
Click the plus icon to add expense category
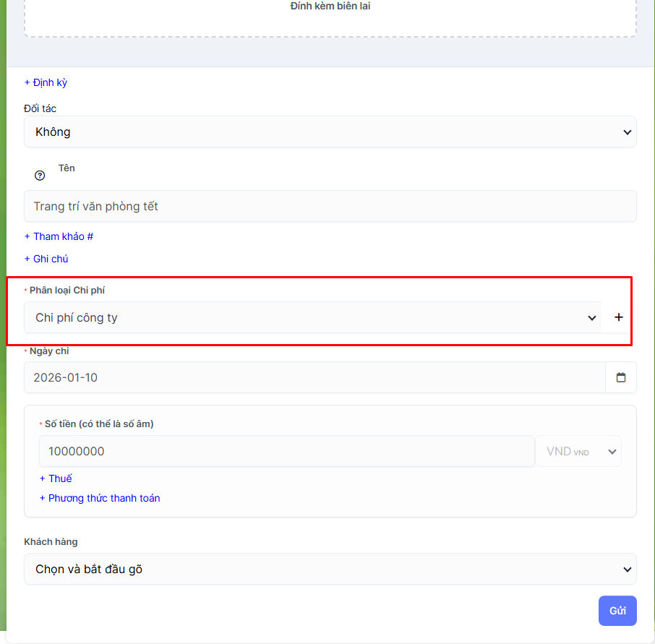618,317
